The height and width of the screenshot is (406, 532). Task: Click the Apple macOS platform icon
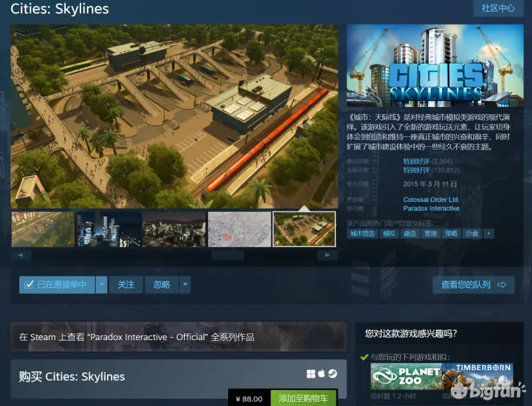click(x=321, y=373)
